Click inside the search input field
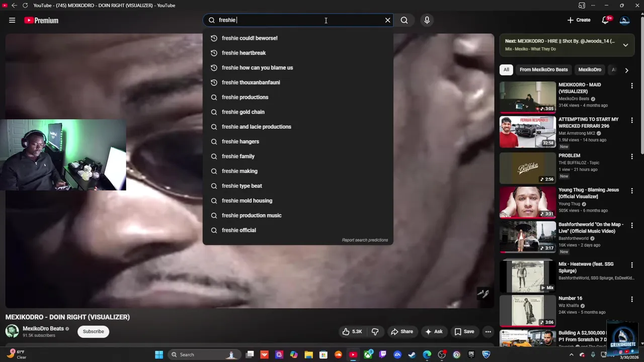This screenshot has width=644, height=362. click(x=297, y=20)
